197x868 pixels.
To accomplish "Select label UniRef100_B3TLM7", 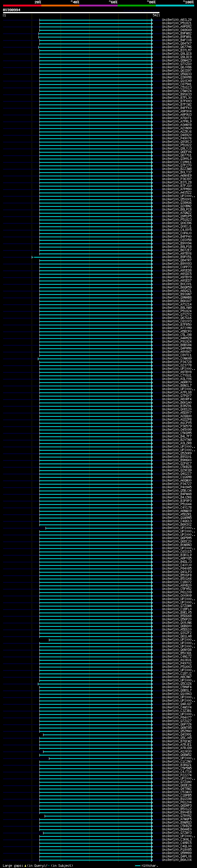I will 177,50.
